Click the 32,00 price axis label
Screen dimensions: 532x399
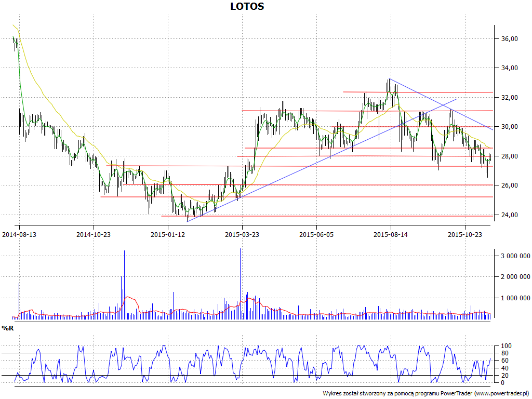pos(510,98)
